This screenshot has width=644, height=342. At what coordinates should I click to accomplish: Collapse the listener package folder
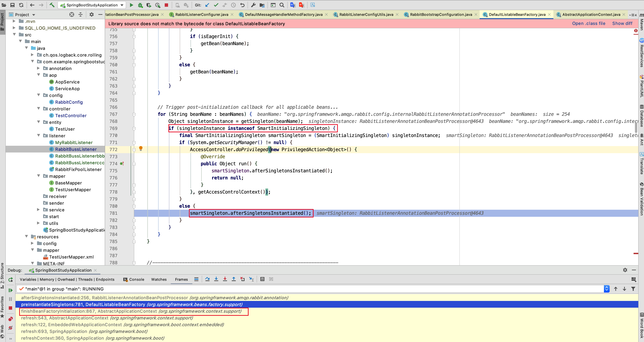coord(39,136)
